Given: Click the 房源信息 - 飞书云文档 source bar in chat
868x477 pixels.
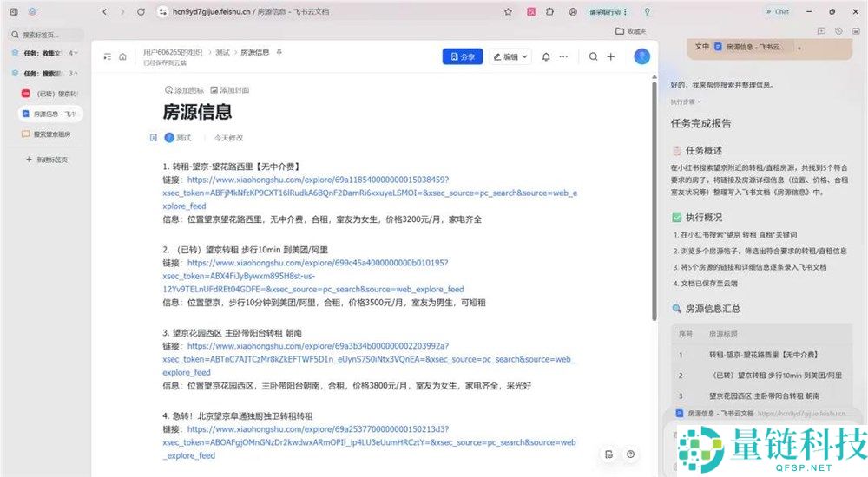Looking at the screenshot, I should (762, 414).
